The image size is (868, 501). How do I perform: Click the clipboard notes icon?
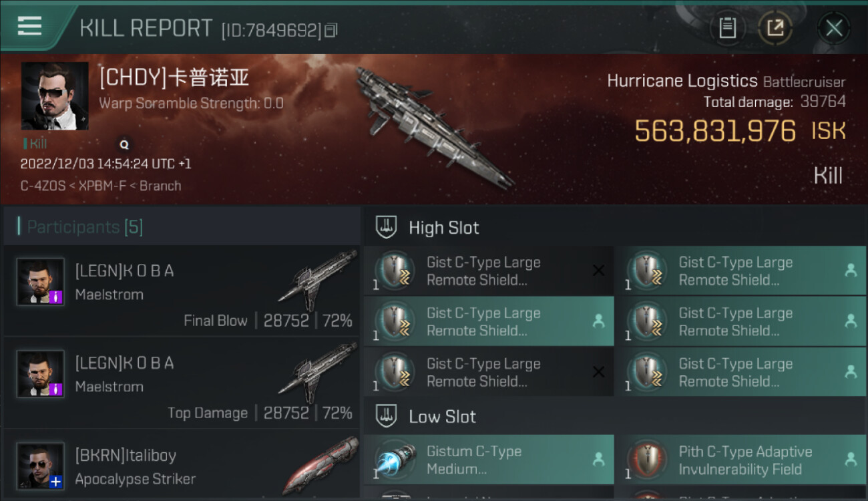coord(727,28)
